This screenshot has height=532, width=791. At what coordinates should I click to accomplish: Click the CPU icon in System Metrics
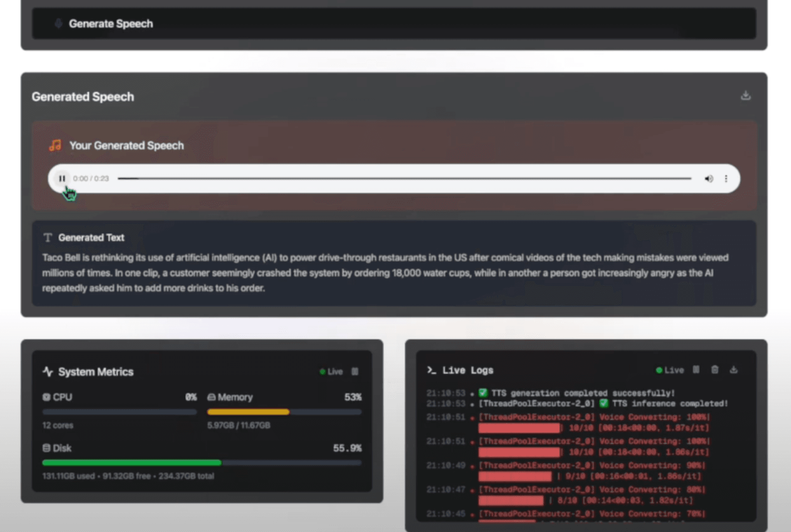[x=46, y=397]
